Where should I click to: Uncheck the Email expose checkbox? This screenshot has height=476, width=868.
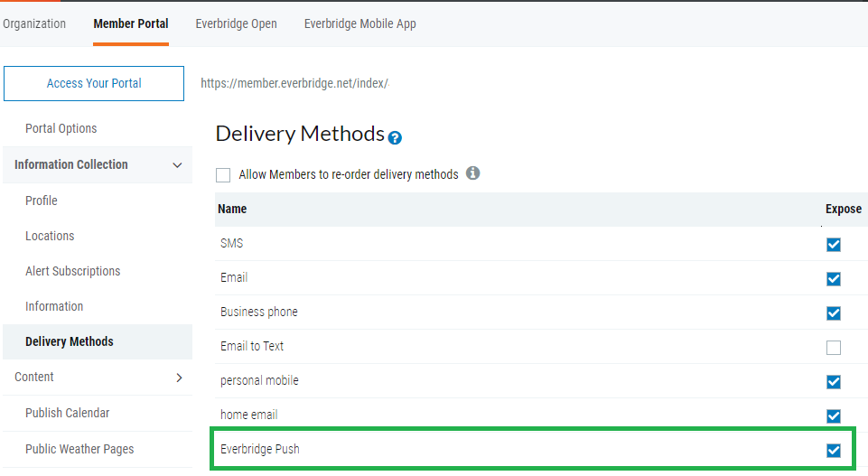(x=833, y=279)
